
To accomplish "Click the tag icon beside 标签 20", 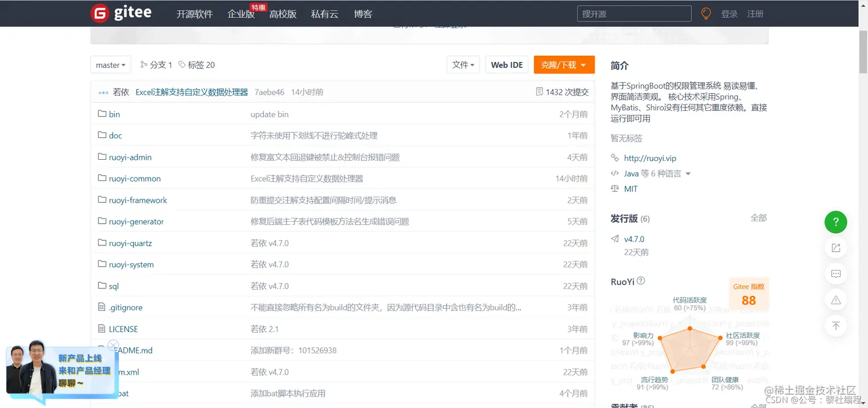I will 182,65.
